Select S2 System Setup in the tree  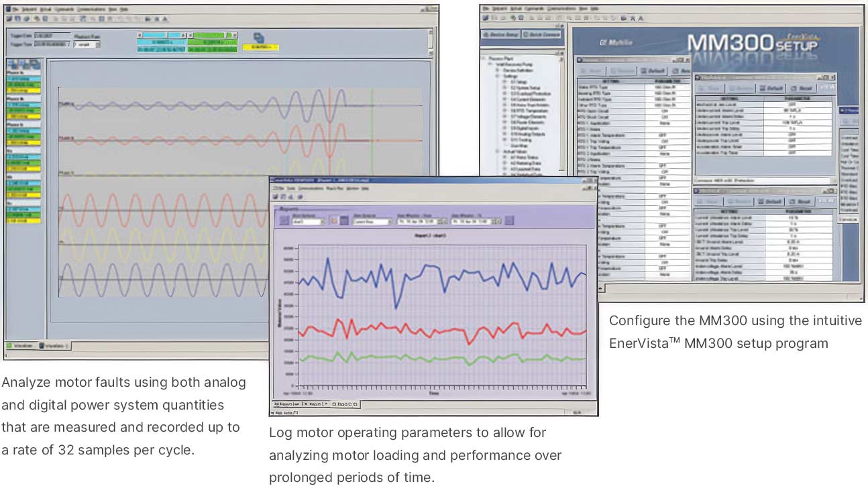pos(525,88)
